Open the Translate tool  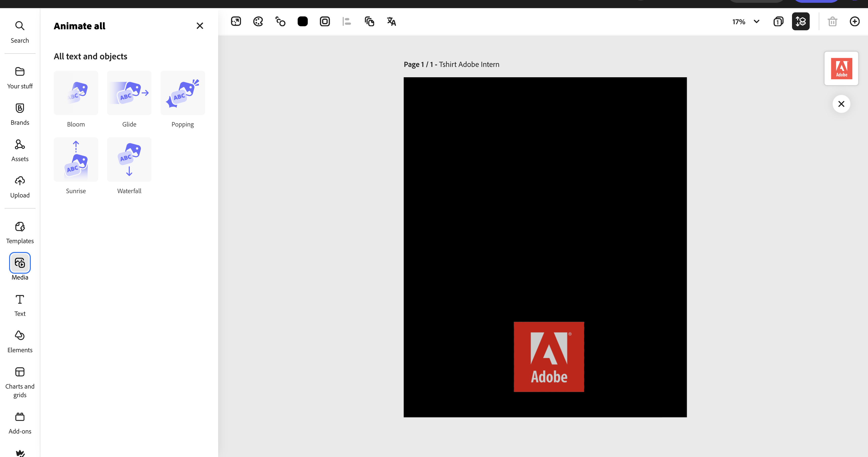click(x=391, y=21)
